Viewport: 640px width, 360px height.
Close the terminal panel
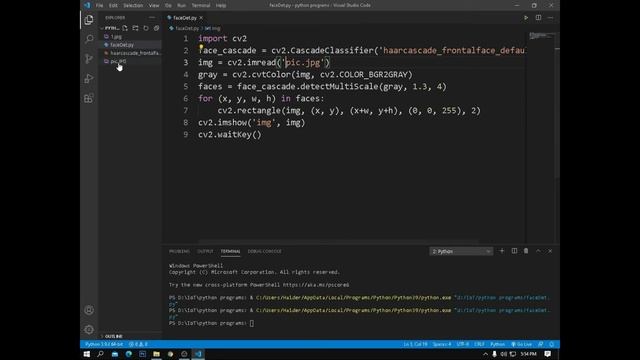click(x=550, y=251)
